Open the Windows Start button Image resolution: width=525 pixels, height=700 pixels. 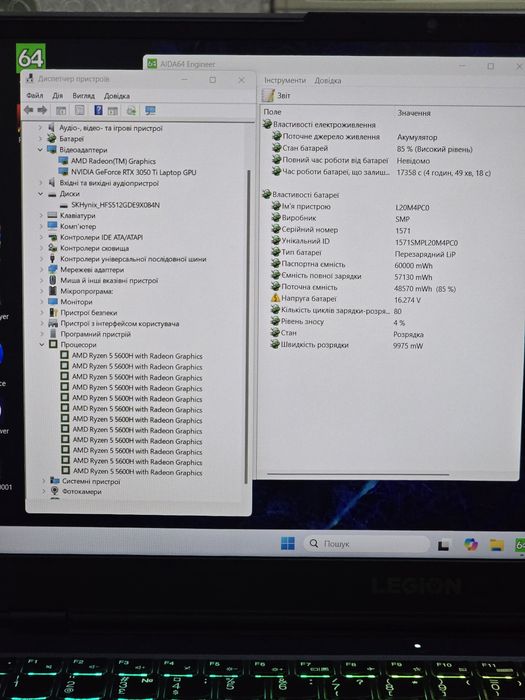[x=288, y=543]
